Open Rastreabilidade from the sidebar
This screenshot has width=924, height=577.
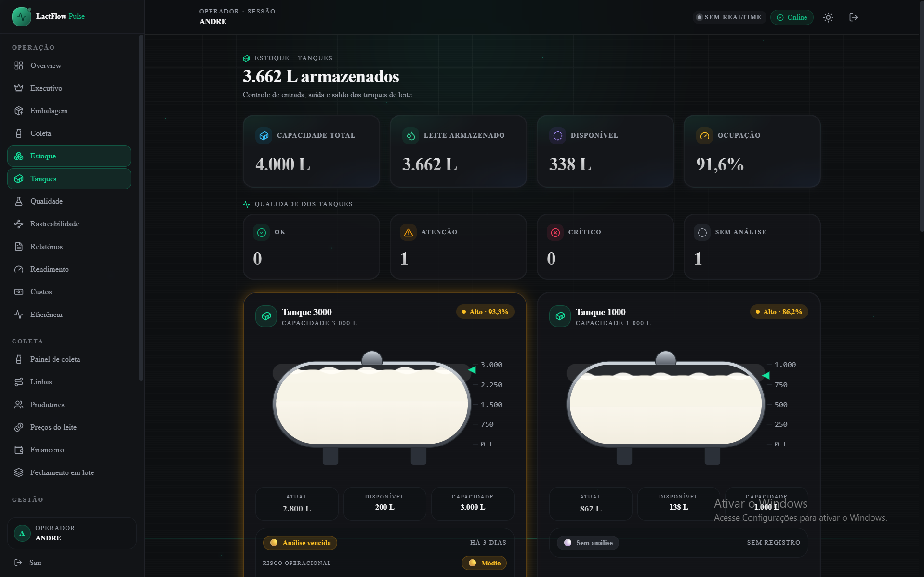click(x=69, y=224)
